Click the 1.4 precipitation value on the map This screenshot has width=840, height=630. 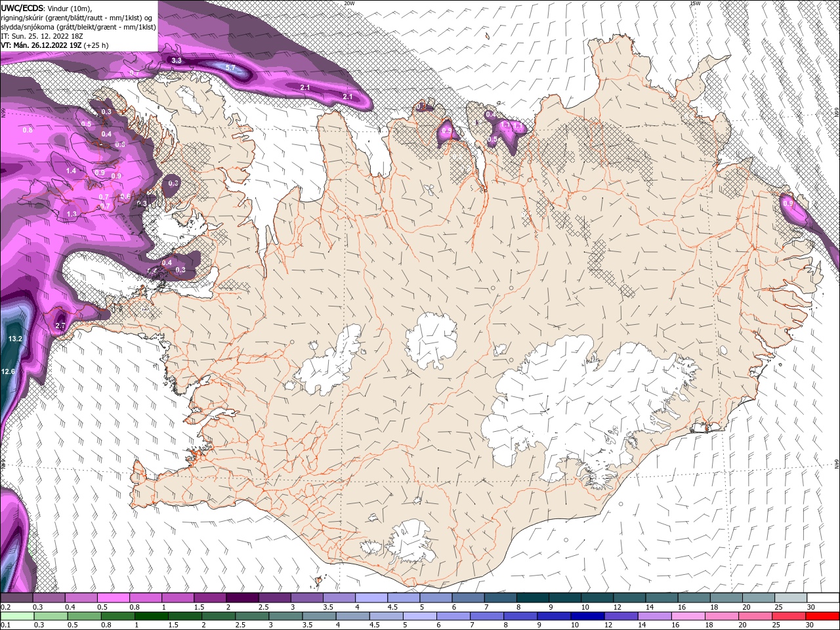(x=72, y=171)
